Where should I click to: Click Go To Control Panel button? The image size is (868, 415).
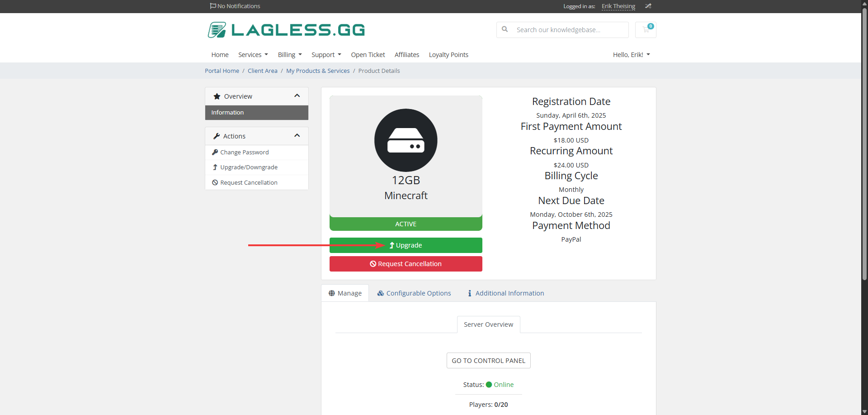coord(488,361)
